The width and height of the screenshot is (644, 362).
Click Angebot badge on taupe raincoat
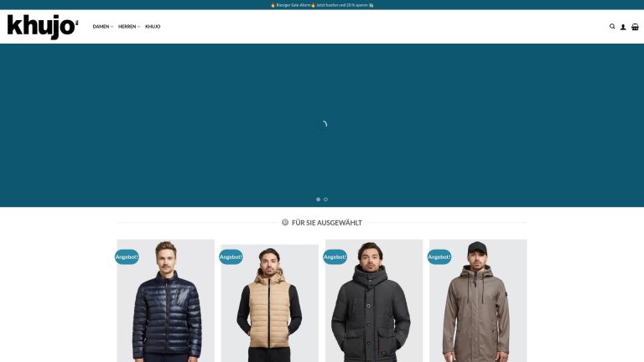point(439,257)
